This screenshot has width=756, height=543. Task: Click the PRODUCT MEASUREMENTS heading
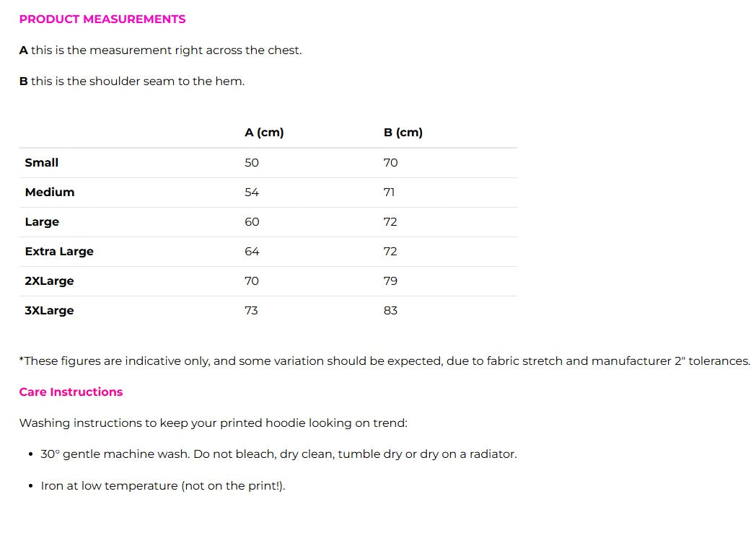102,19
